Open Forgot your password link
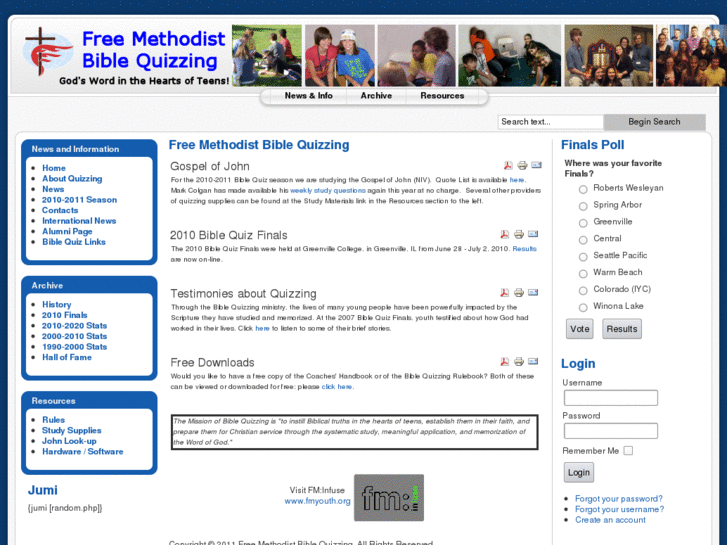Image resolution: width=727 pixels, height=545 pixels. [619, 499]
